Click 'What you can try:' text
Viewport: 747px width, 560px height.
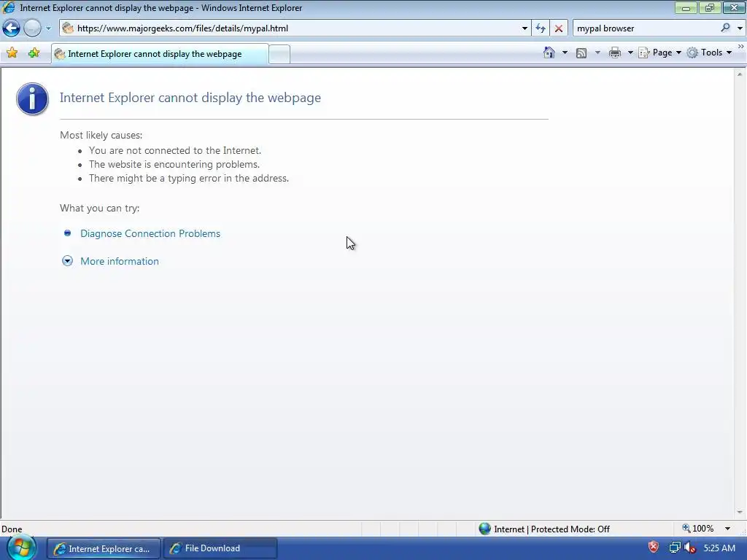click(99, 208)
